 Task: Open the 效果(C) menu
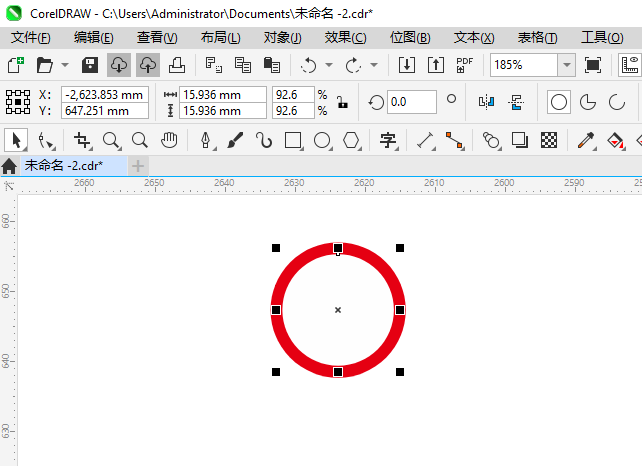coord(346,38)
